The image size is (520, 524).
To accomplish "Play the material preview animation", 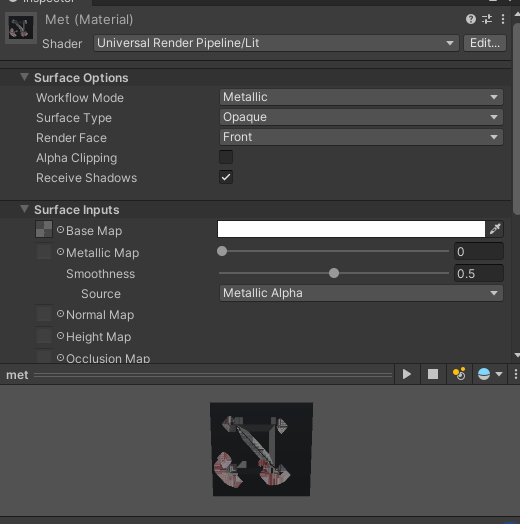I will pos(407,374).
